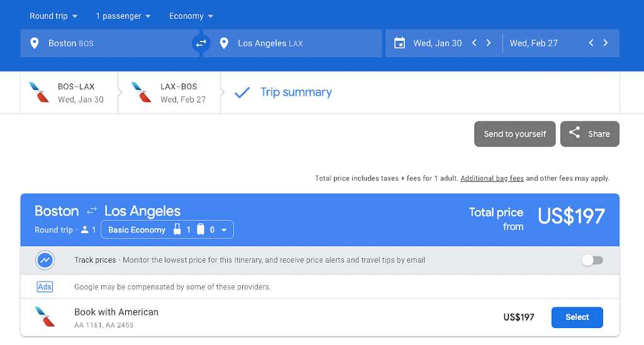644x345 pixels.
Task: Click the Boston BOS origin field
Action: (109, 43)
